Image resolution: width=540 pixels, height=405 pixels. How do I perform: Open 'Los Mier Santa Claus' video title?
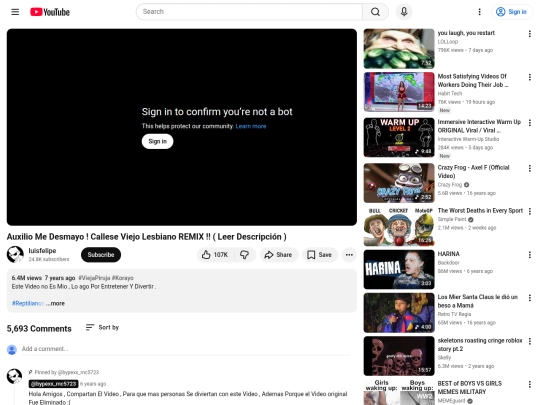[x=478, y=301]
